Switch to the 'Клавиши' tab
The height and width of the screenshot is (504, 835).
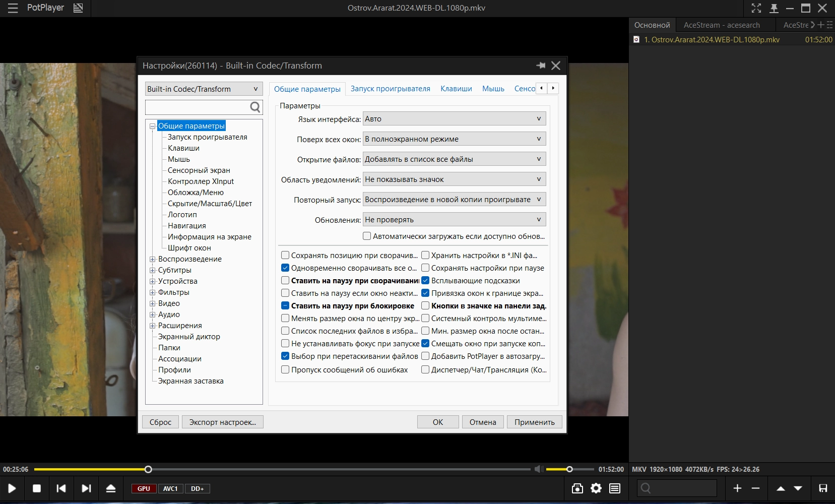pos(456,89)
